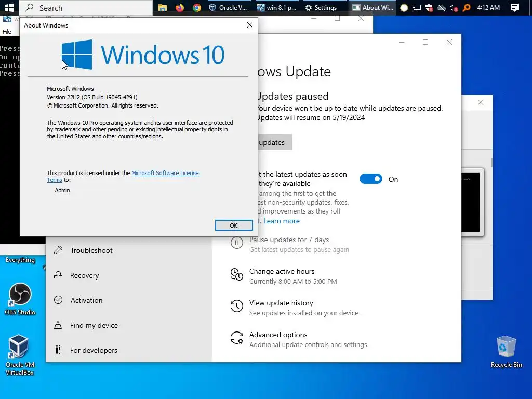The height and width of the screenshot is (399, 532).
Task: Minimize the Settings window
Action: [x=402, y=42]
